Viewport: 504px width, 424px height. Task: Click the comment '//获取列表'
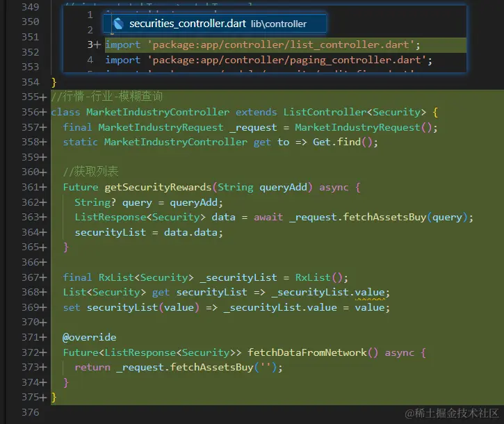(x=90, y=172)
